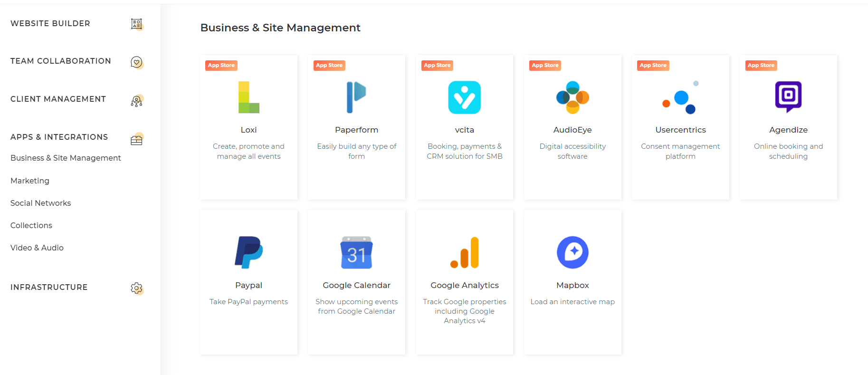
Task: Click the vcita app title
Action: pos(465,130)
